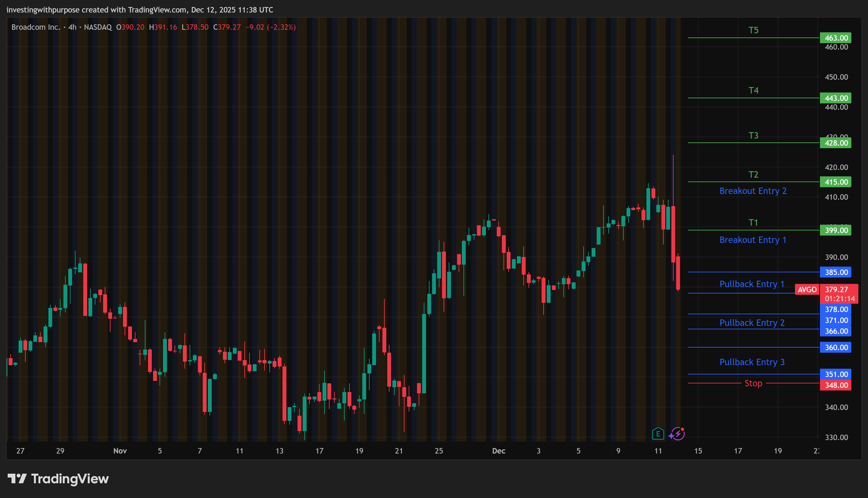Select the Breakout Entry 2 label
The width and height of the screenshot is (868, 498).
coord(753,191)
